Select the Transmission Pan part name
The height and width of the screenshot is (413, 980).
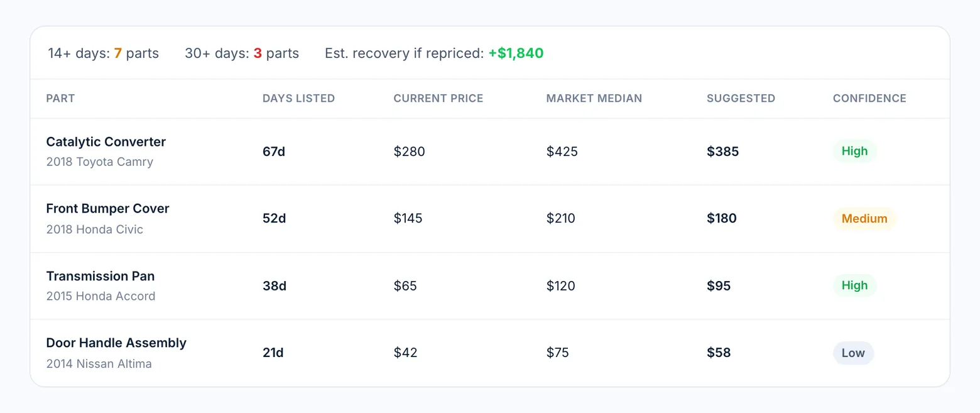(101, 276)
